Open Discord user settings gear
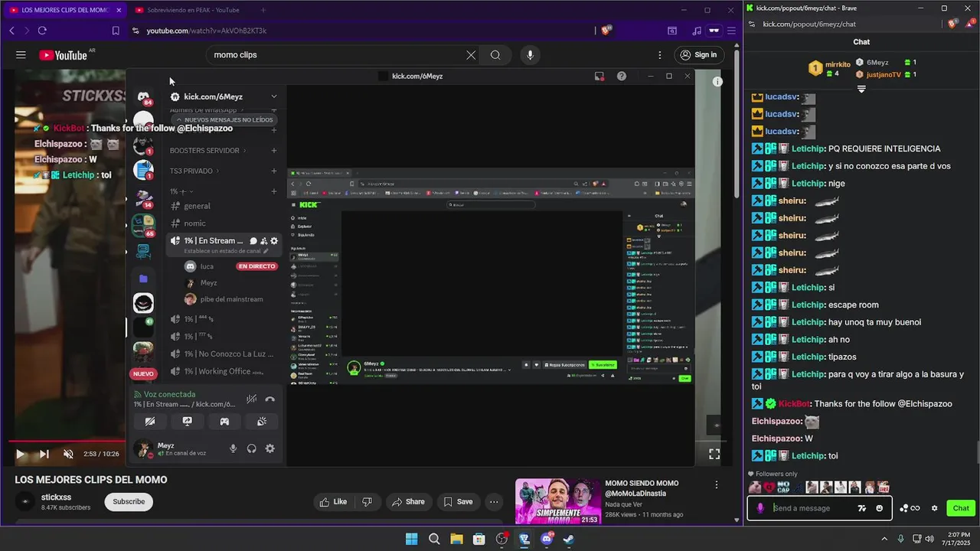Image resolution: width=980 pixels, height=551 pixels. [269, 449]
